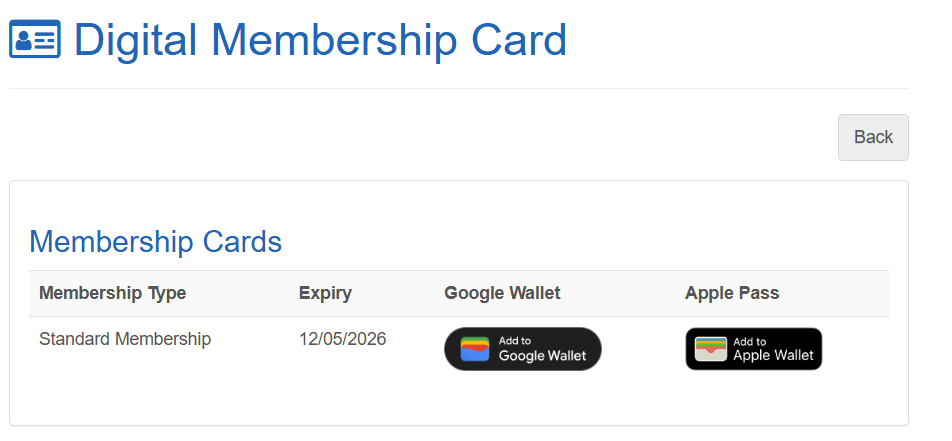
Task: Click the Membership Type column header
Action: [112, 294]
